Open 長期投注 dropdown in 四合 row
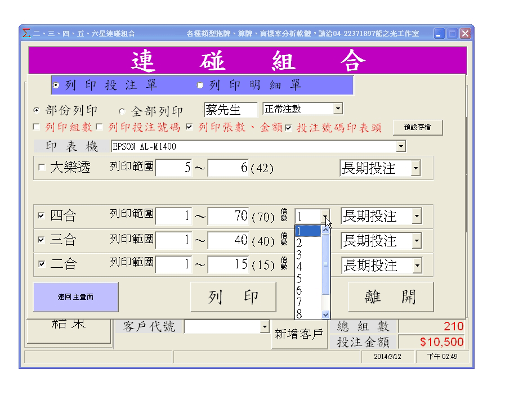Viewport: 532px width, 418px height. coord(417,216)
